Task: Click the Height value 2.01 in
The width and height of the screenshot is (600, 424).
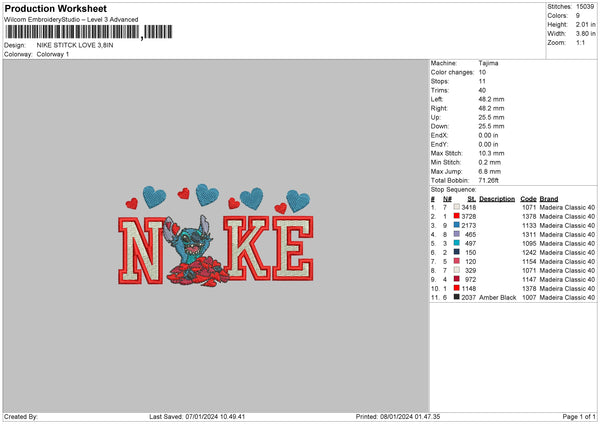Action: (x=585, y=24)
